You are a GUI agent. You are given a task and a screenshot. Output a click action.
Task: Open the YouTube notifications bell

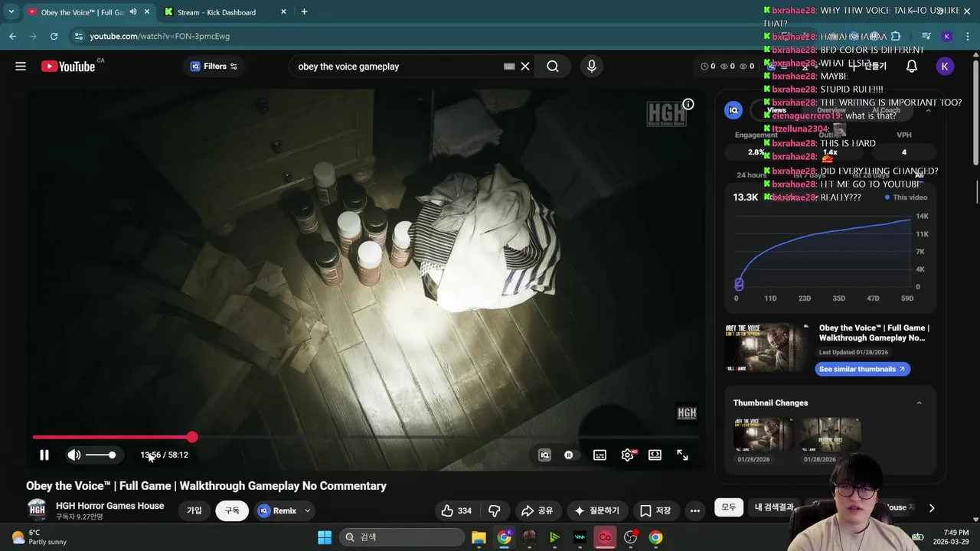click(x=912, y=67)
